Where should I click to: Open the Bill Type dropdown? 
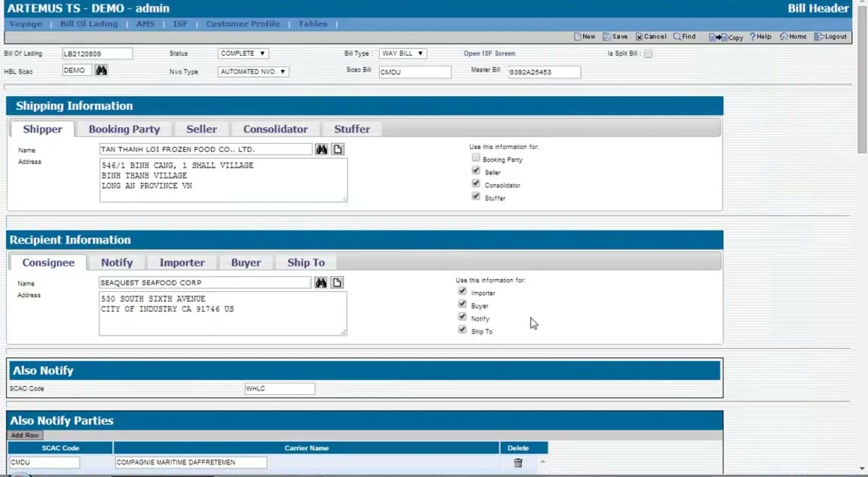coord(403,53)
